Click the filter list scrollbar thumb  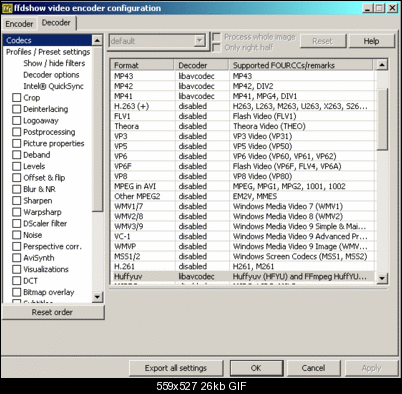click(97, 129)
